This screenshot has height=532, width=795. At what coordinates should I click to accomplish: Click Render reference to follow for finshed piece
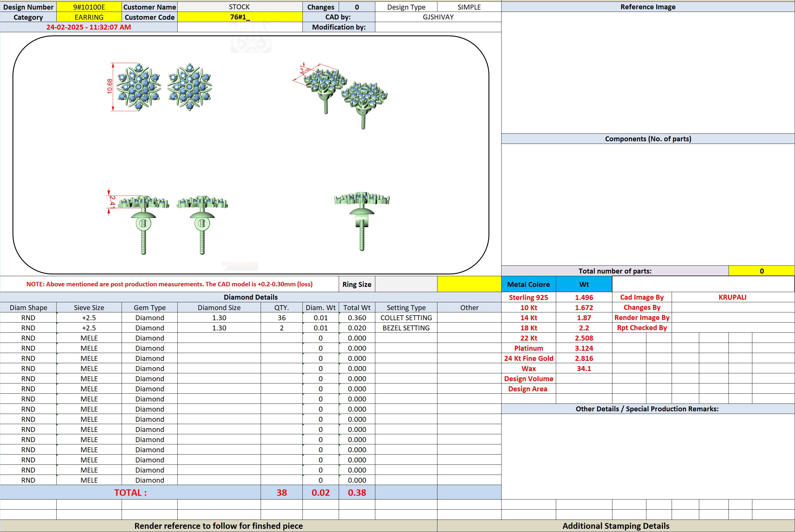coord(219,526)
